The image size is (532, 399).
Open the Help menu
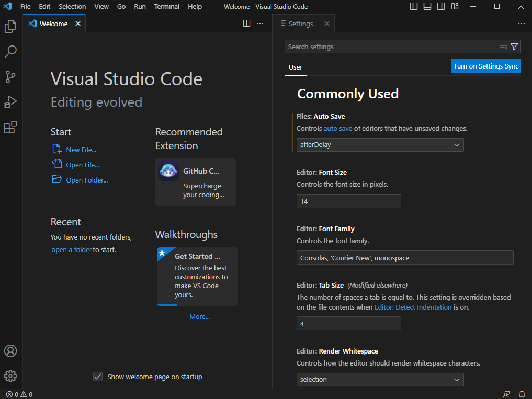195,6
